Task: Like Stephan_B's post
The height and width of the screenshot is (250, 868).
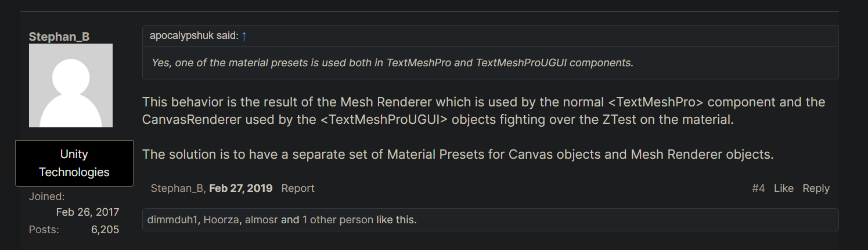Action: 784,188
